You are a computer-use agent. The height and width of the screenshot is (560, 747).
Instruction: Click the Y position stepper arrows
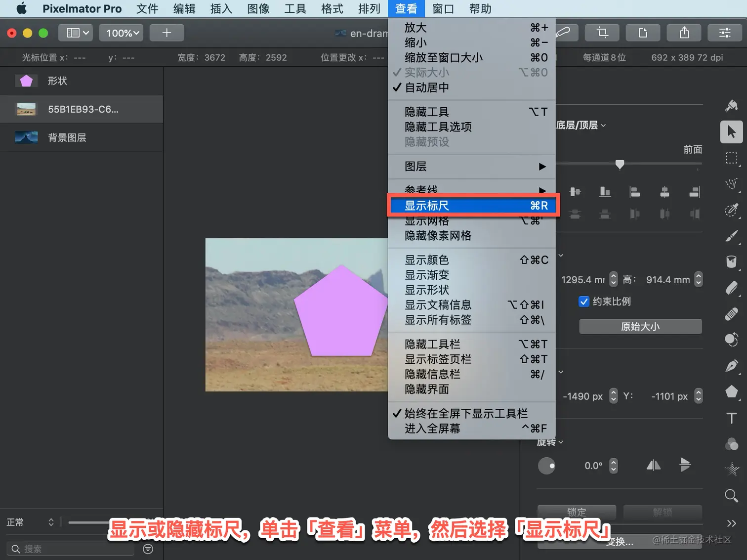pos(699,396)
